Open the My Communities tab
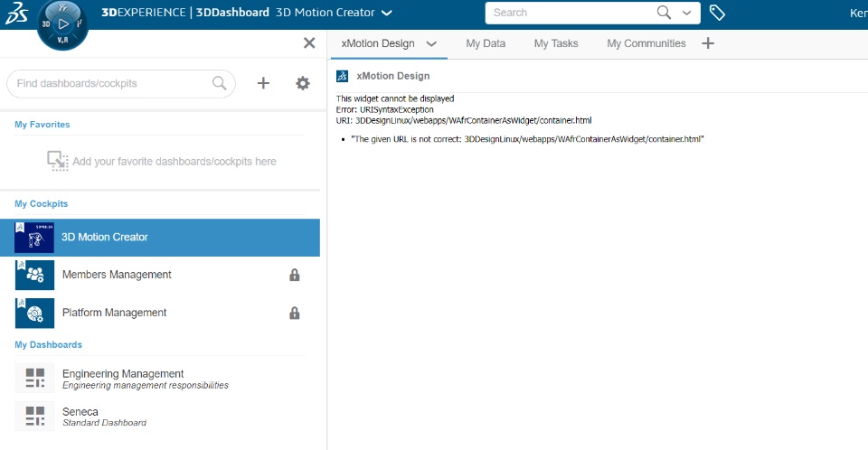This screenshot has height=450, width=868. [x=646, y=43]
